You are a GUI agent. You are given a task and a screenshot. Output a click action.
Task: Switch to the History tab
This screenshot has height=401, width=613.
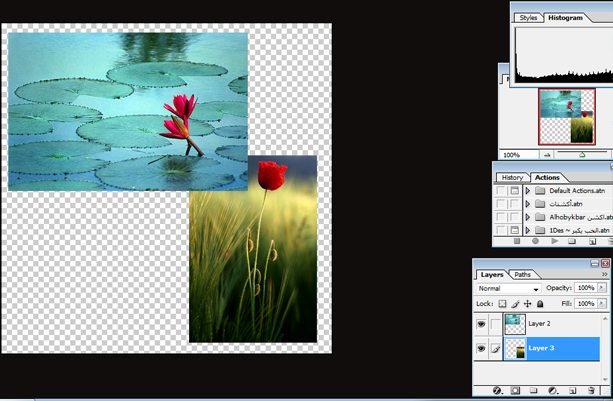point(512,177)
